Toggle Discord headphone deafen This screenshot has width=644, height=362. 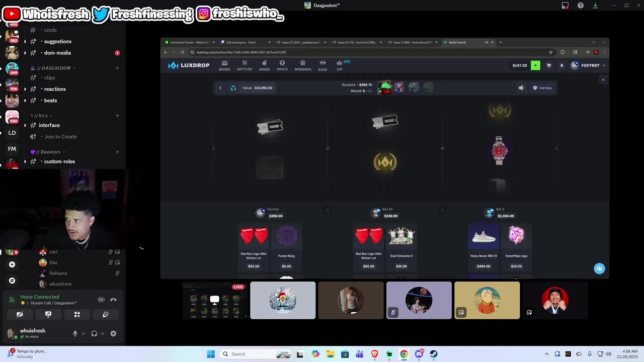(94, 333)
